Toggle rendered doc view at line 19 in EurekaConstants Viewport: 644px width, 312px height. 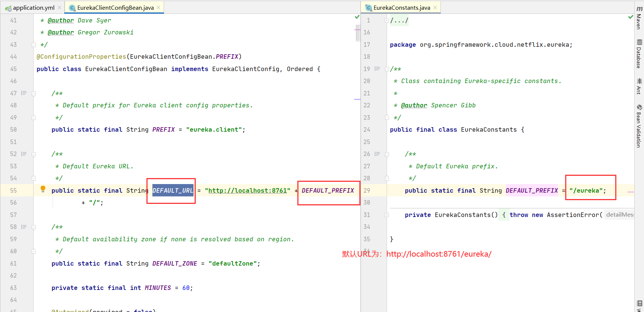tap(377, 69)
